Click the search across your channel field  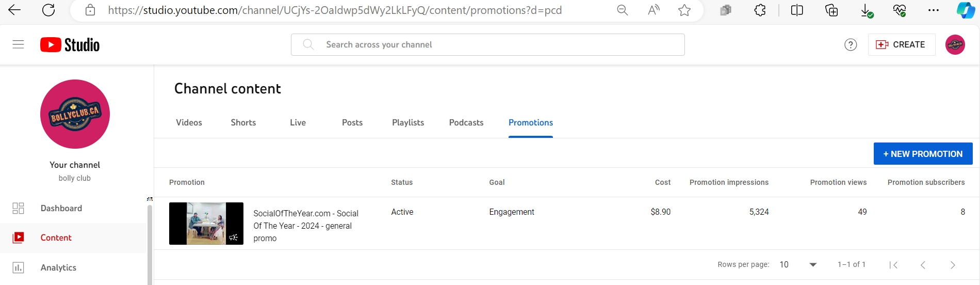pyautogui.click(x=487, y=45)
